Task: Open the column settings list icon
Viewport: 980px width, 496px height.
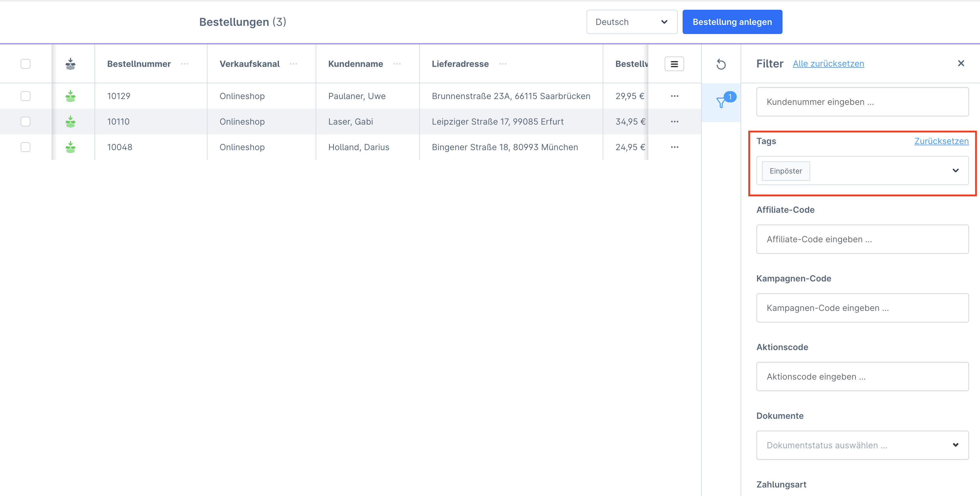Action: 674,64
